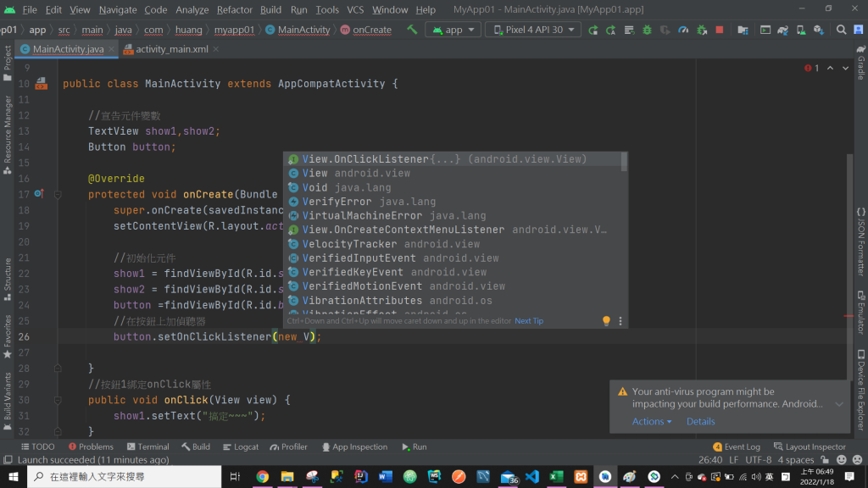Open the Project Structure folder icon
This screenshot has height=488, width=868.
point(743,30)
